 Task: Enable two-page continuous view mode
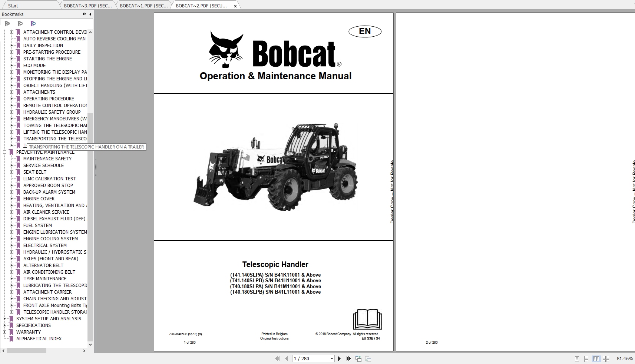tap(606, 358)
